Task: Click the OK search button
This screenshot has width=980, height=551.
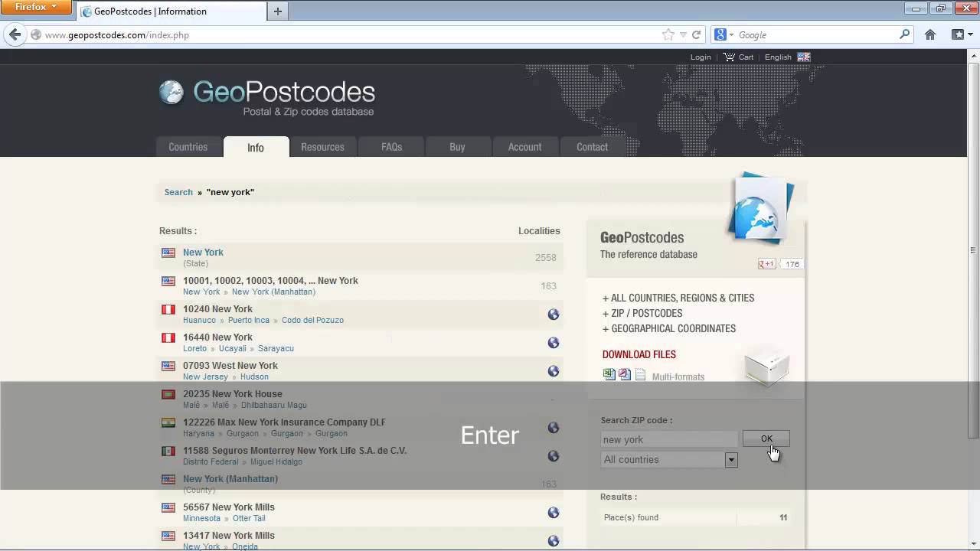Action: pos(766,439)
